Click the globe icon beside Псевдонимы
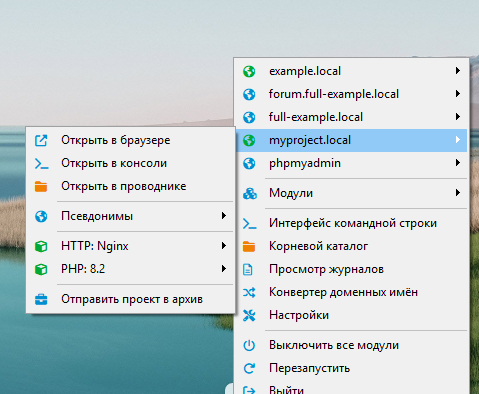 (x=41, y=216)
